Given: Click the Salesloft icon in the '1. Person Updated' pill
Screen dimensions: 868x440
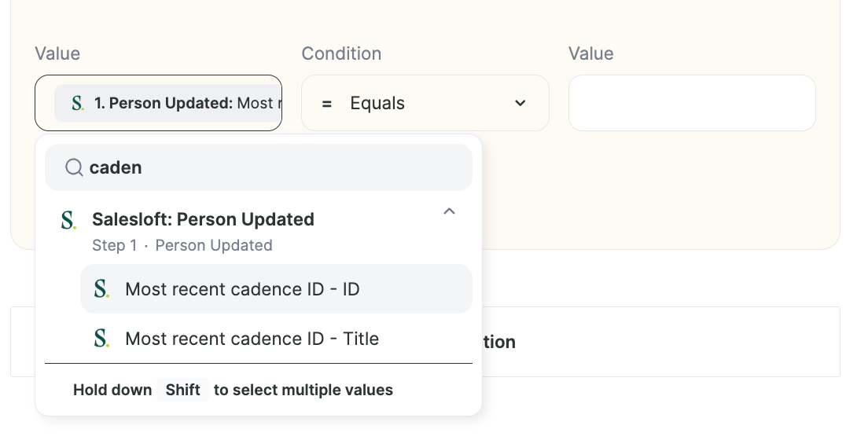Looking at the screenshot, I should pos(78,103).
